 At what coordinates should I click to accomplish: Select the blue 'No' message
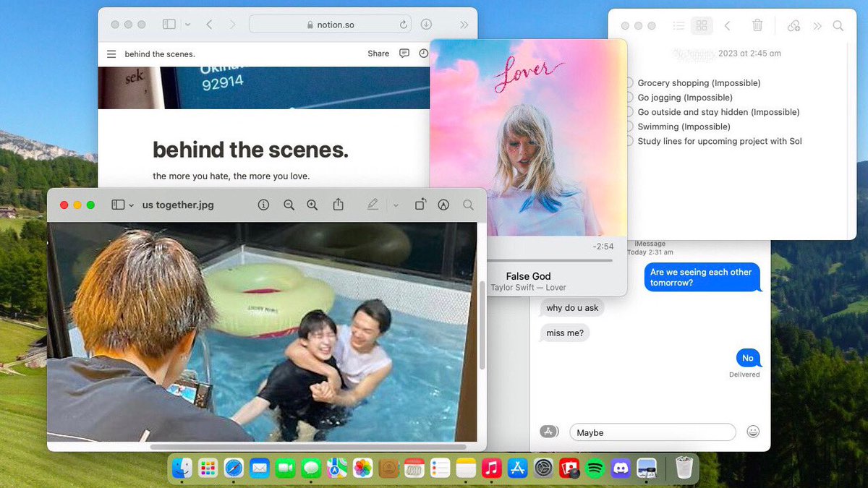pos(748,358)
